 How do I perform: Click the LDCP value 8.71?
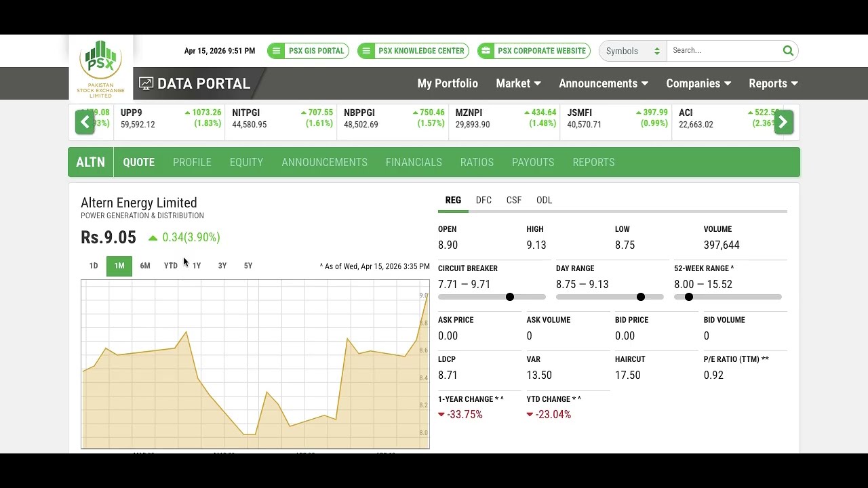click(x=448, y=375)
